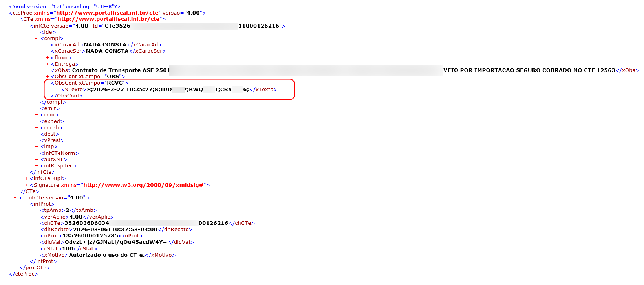Expand the emit element
This screenshot has height=285, width=644.
[x=37, y=108]
